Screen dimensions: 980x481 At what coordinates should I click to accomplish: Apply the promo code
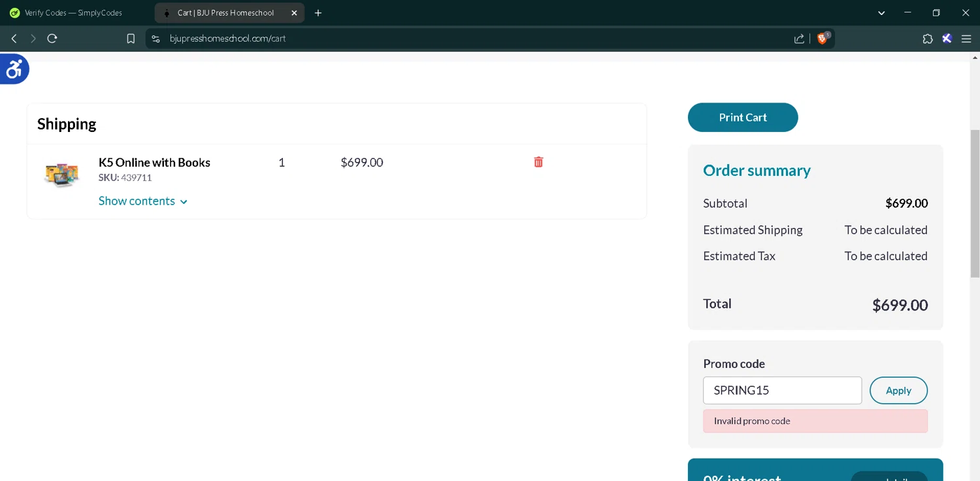click(x=898, y=390)
